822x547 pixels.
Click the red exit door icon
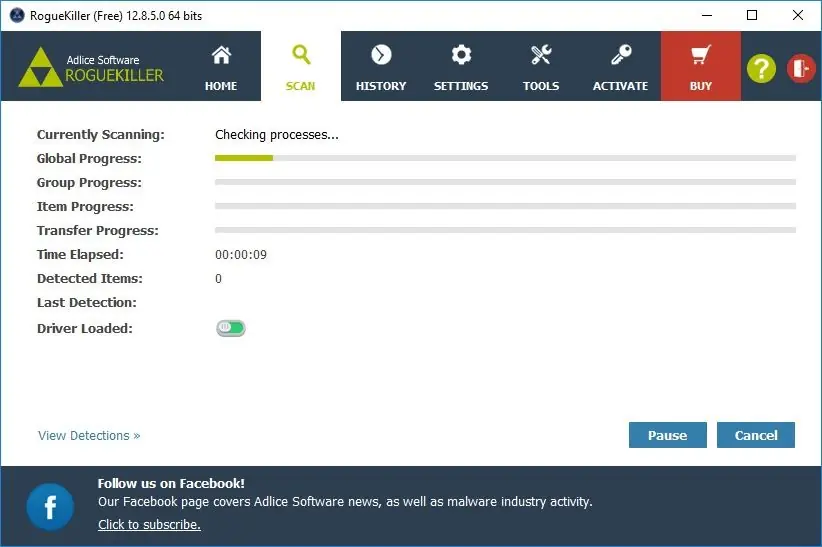click(801, 69)
